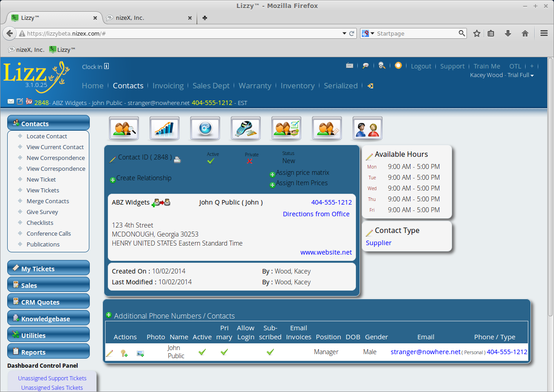Expand the My Tickets sidebar section
554x392 pixels.
49,269
